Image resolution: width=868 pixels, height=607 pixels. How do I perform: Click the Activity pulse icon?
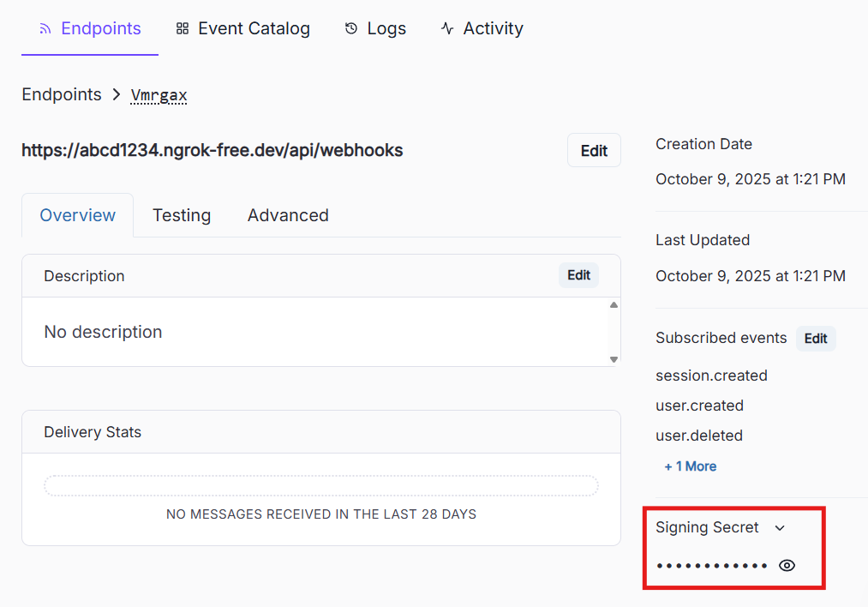point(447,29)
